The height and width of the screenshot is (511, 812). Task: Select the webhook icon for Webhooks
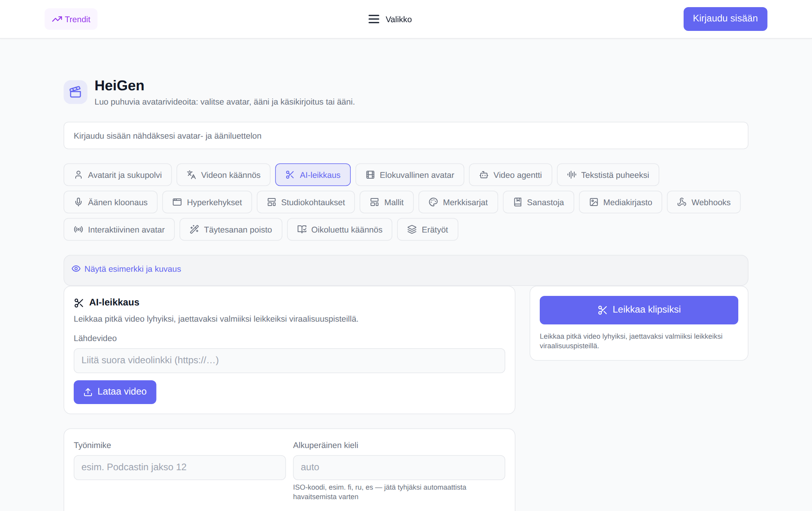(682, 202)
